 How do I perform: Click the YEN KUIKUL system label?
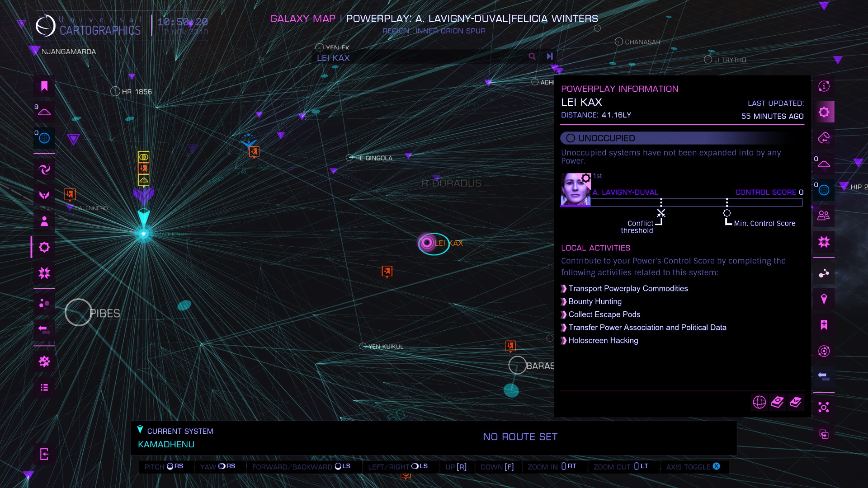point(386,347)
